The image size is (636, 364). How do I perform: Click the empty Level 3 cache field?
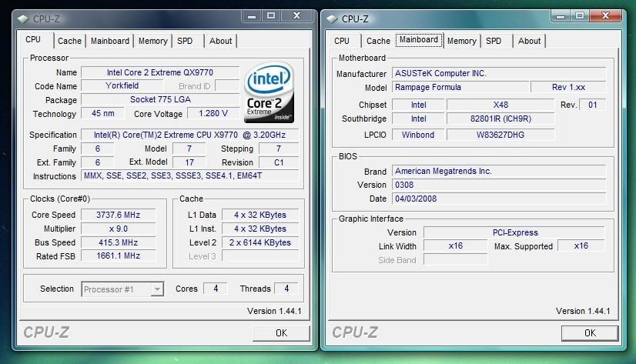pyautogui.click(x=260, y=255)
